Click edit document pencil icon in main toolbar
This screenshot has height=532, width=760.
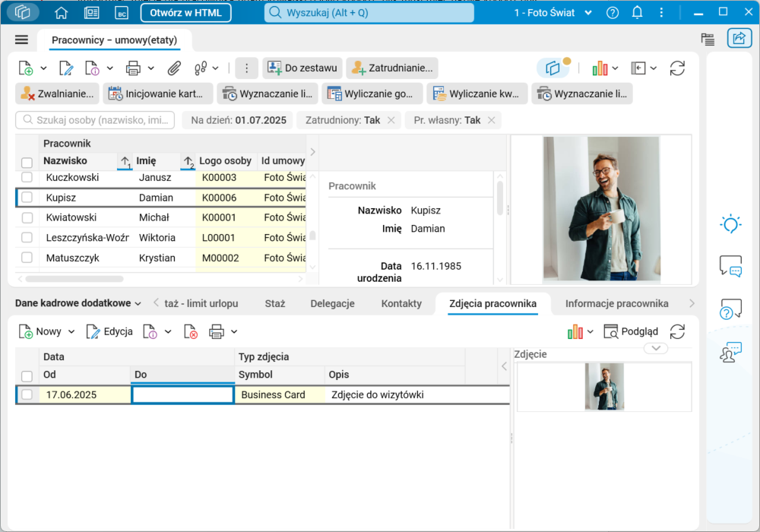tap(66, 68)
